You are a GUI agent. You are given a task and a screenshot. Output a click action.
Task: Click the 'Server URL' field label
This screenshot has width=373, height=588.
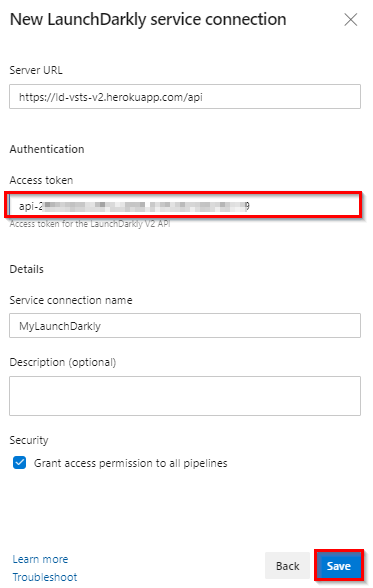click(36, 70)
